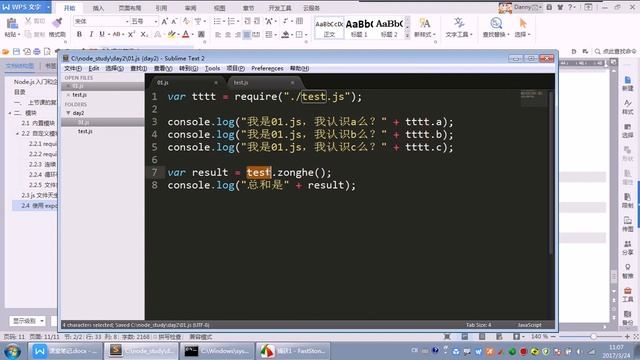Click the character shading icon
This screenshot has height=360, width=640.
click(201, 35)
